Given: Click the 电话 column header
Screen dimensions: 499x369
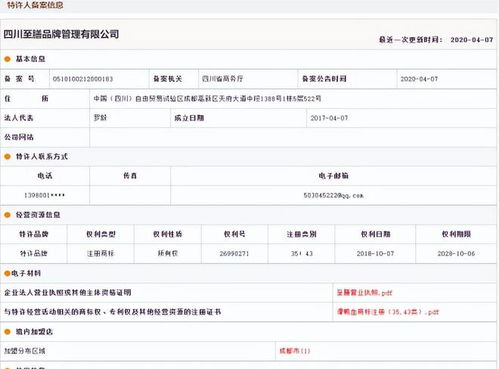Looking at the screenshot, I should [x=45, y=176].
